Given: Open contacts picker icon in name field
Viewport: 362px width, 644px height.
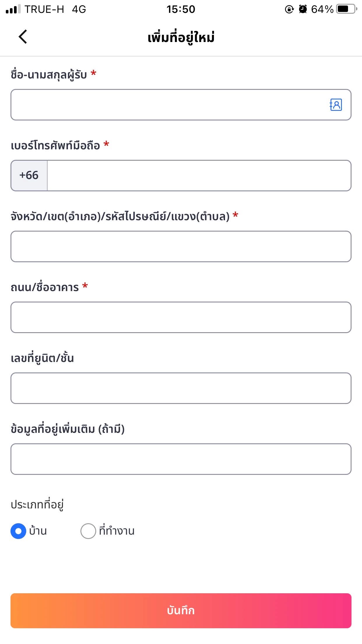Looking at the screenshot, I should [336, 105].
